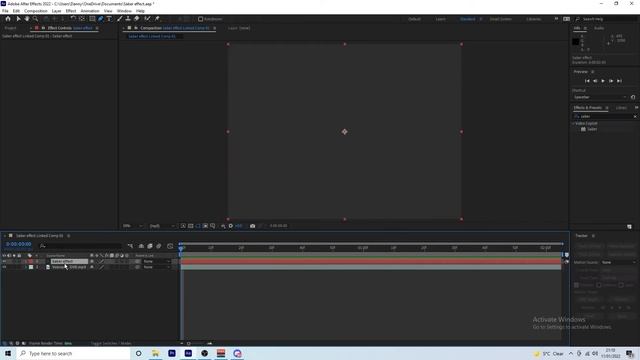Select the Hand tool

27,19
